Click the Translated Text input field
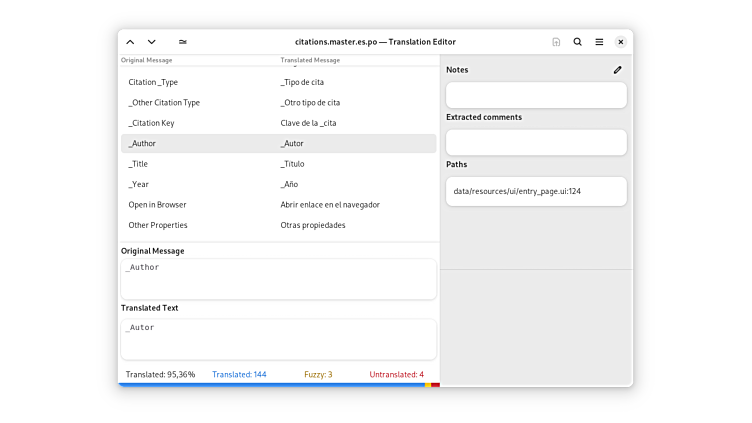752x423 pixels. point(278,339)
